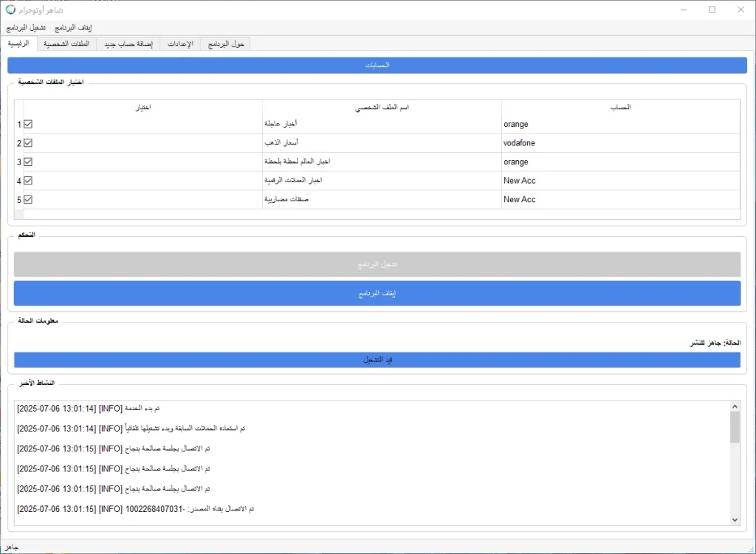The image size is (756, 554).
Task: Select the أسعار الذهب profile name cell
Action: tap(382, 143)
